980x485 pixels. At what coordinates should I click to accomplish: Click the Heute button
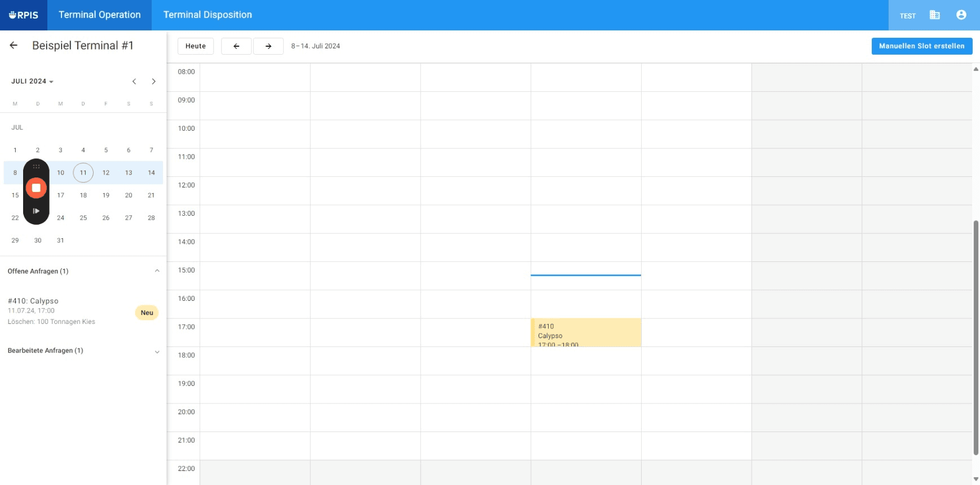pos(196,46)
